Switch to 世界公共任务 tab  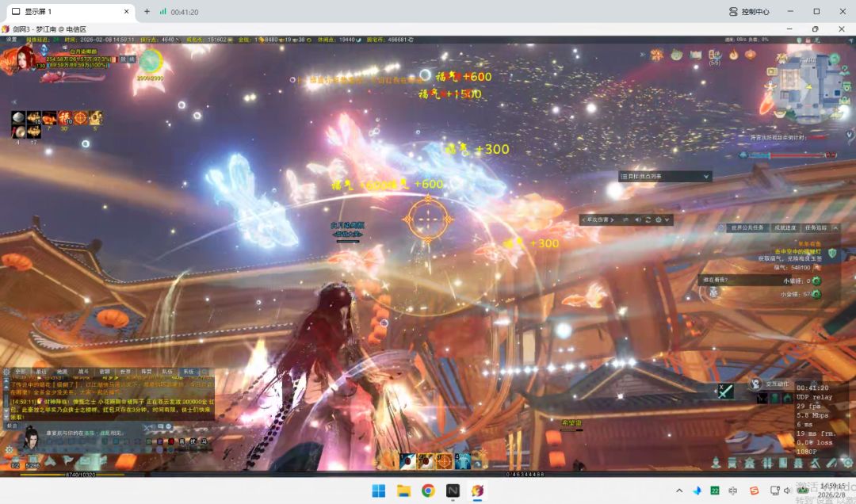pyautogui.click(x=747, y=227)
